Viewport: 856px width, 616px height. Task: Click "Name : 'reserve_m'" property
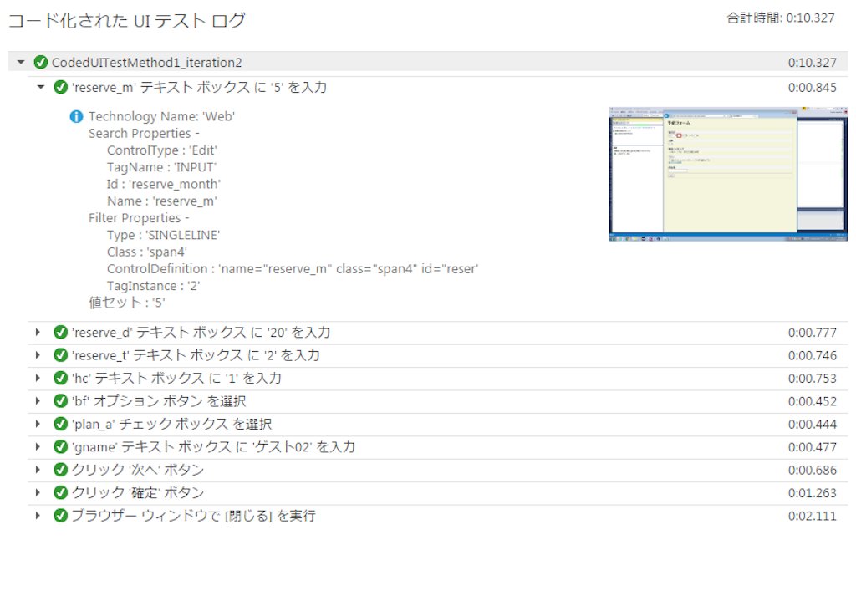click(x=161, y=201)
